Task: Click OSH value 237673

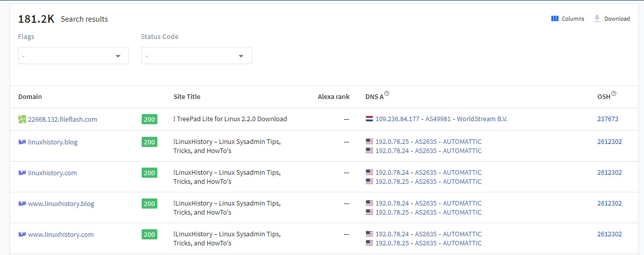Action: point(608,119)
